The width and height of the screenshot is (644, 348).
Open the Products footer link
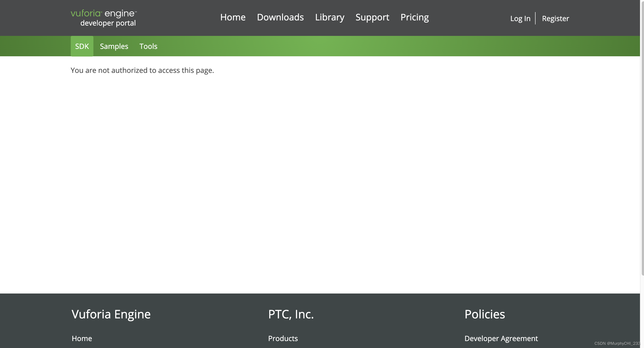pyautogui.click(x=283, y=338)
